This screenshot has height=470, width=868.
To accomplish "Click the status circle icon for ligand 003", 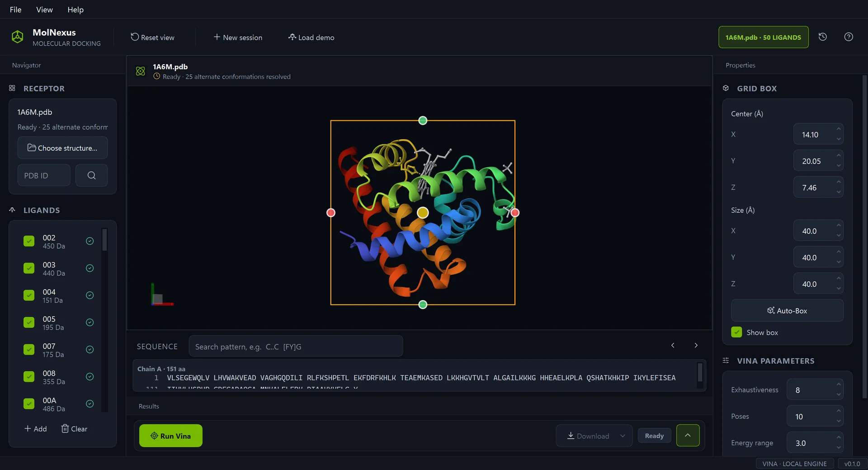I will 90,268.
